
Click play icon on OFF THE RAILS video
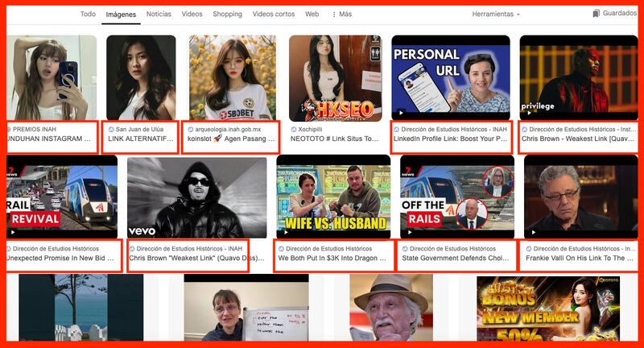tap(410, 232)
